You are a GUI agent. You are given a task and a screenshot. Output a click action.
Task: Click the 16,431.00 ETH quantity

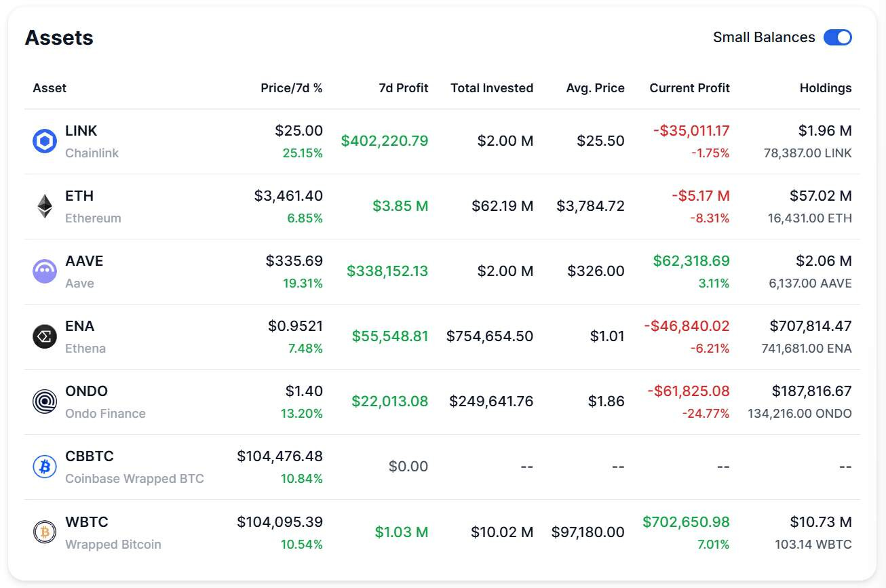pos(810,218)
